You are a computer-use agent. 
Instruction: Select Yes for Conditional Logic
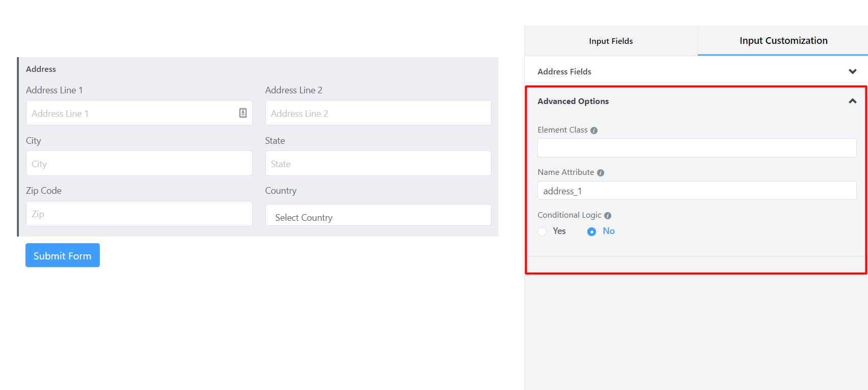click(542, 231)
